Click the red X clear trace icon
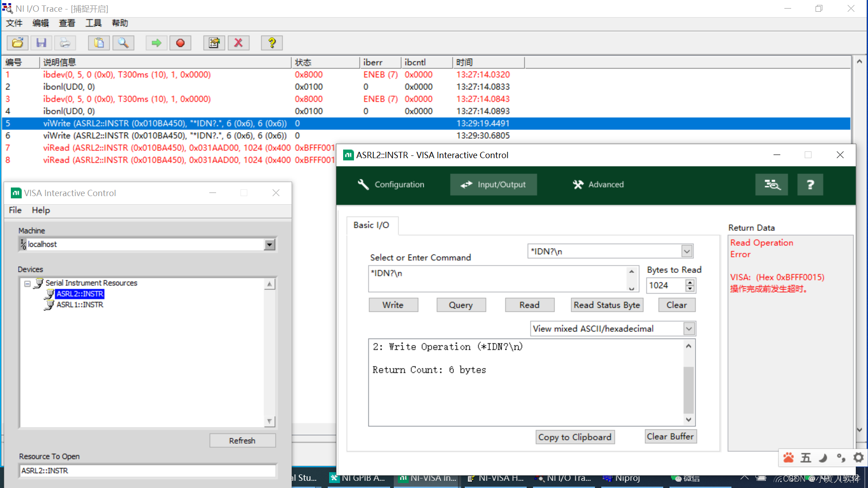Screen dimensions: 868x488 (x=238, y=43)
